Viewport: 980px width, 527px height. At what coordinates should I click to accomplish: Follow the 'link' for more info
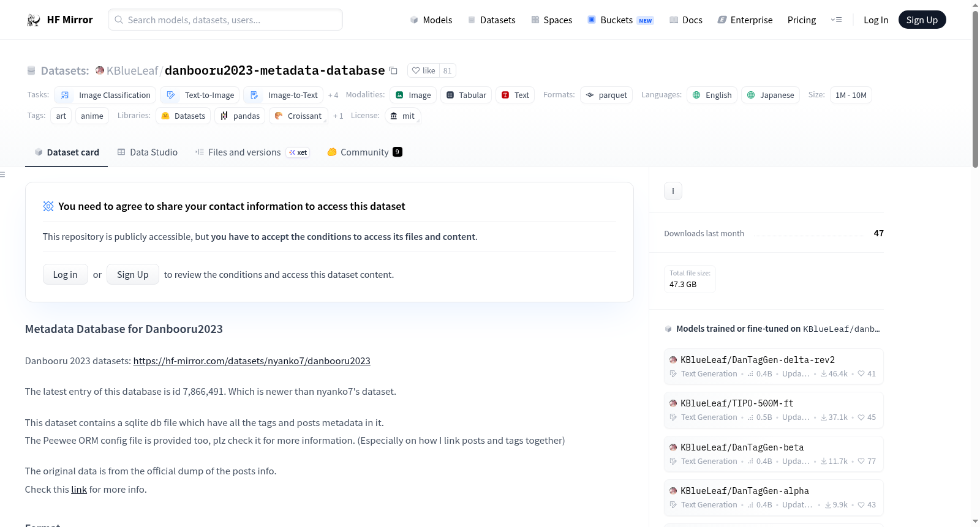click(79, 490)
